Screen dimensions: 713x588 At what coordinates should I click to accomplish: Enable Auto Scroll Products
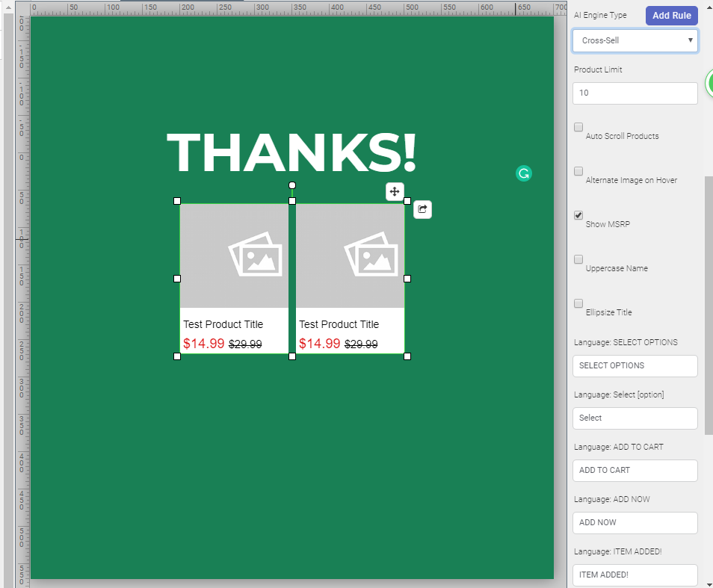click(578, 127)
